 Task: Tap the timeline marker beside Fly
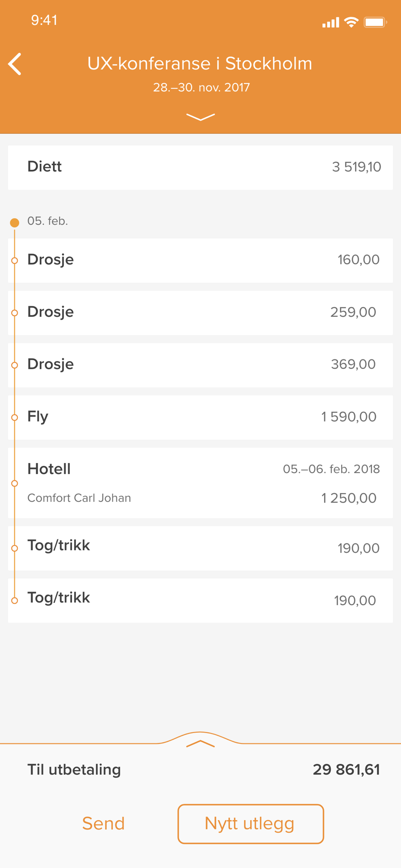point(15,418)
